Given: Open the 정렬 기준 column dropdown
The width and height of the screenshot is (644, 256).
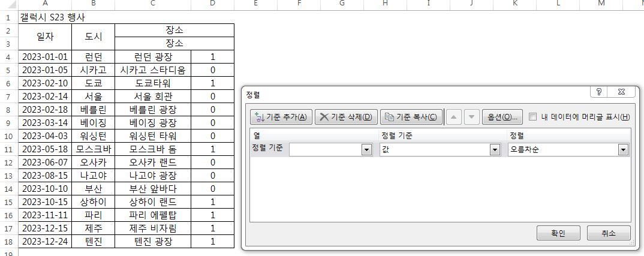Looking at the screenshot, I should click(367, 149).
